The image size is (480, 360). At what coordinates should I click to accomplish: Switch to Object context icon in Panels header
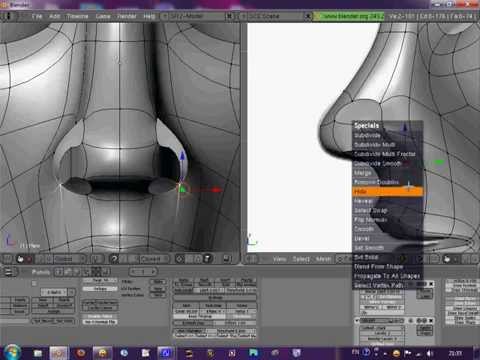[87, 272]
